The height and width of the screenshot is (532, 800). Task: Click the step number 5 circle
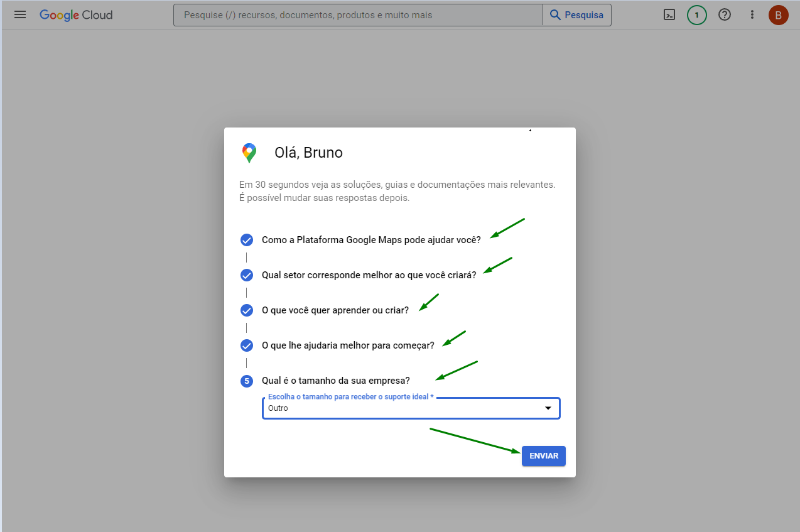tap(247, 381)
